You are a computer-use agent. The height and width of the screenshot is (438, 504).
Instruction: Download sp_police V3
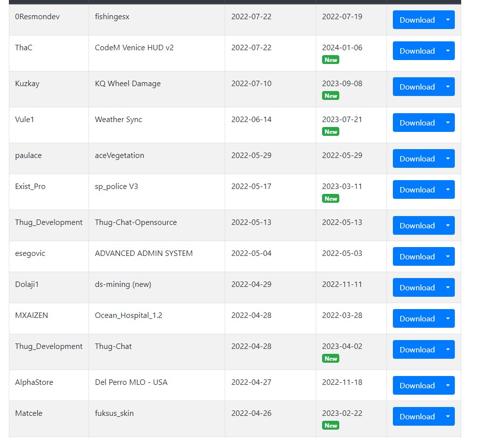[x=417, y=189]
